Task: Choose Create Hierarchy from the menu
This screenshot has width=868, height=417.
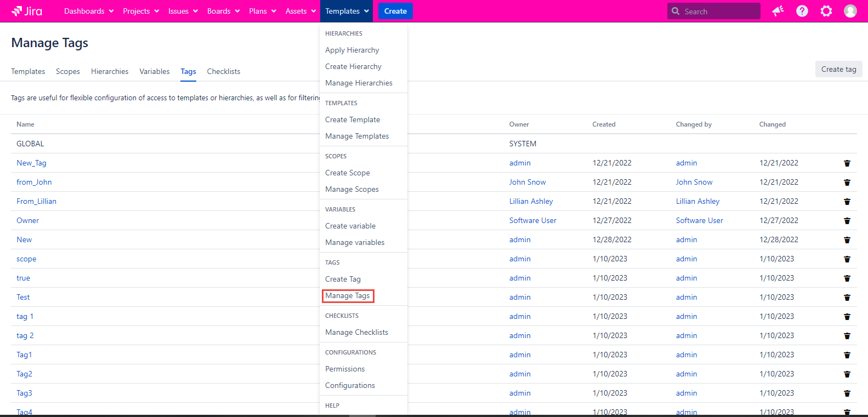Action: [x=353, y=66]
